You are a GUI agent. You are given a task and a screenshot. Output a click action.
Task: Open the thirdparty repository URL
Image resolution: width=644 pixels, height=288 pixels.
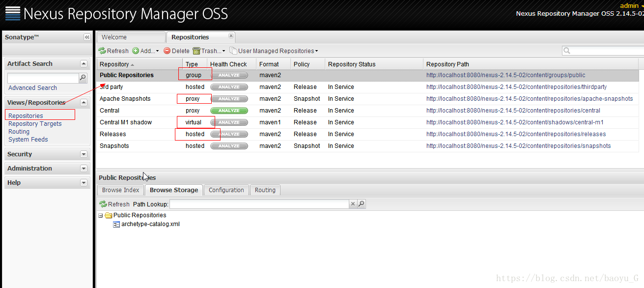pos(516,87)
